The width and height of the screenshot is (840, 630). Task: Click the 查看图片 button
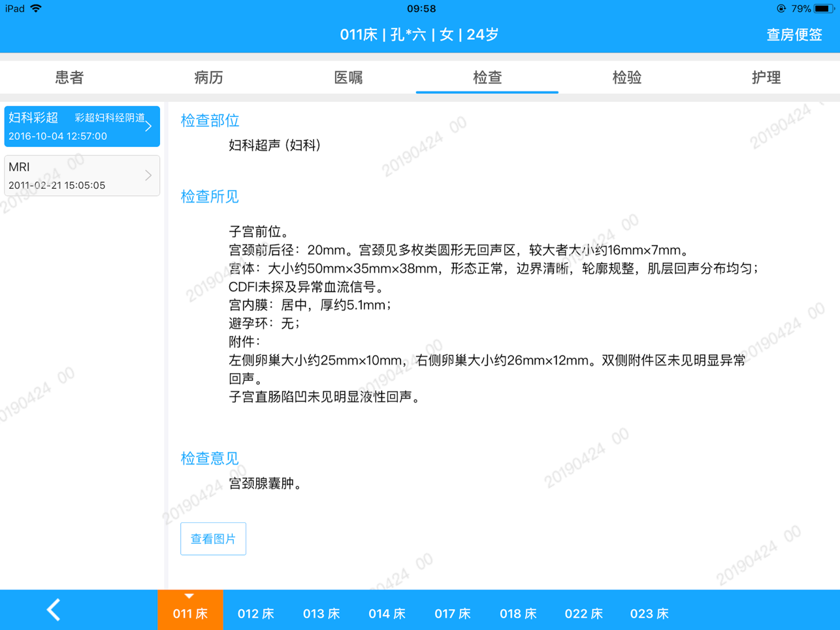[x=213, y=539]
